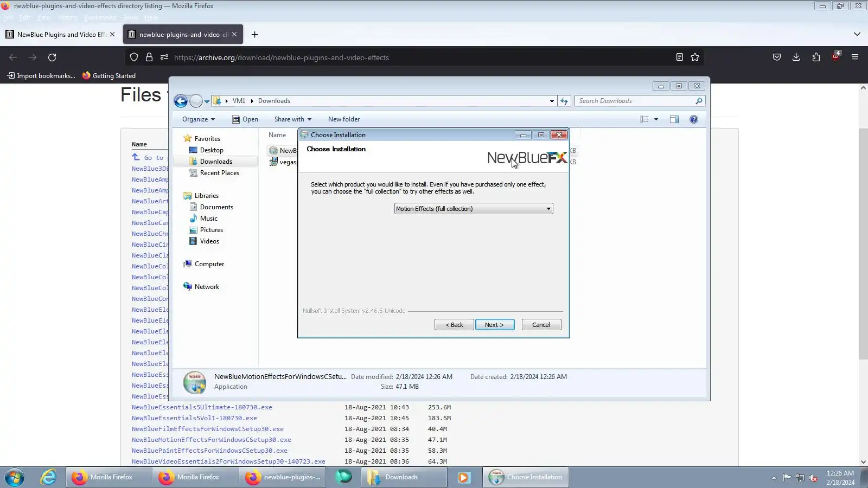Bookmark this page with star icon
The width and height of the screenshot is (868, 488).
pos(695,57)
